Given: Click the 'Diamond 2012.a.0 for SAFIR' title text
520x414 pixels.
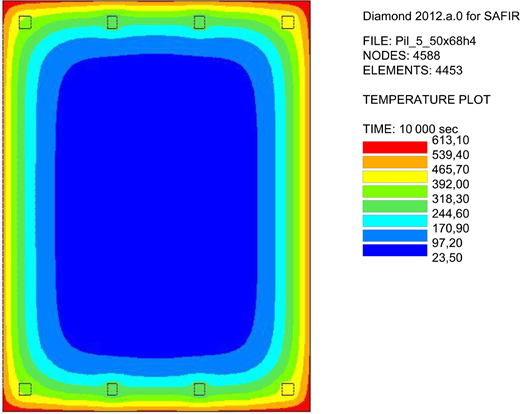Looking at the screenshot, I should click(441, 16).
